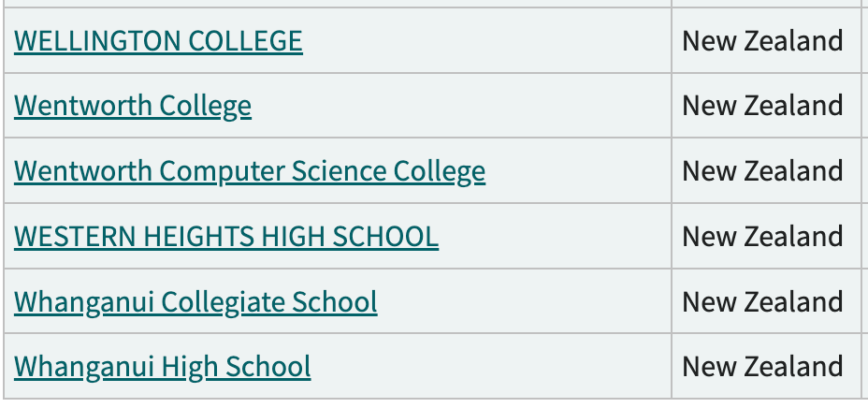
Task: Visit the Whanganui Collegiate School link
Action: pos(195,302)
